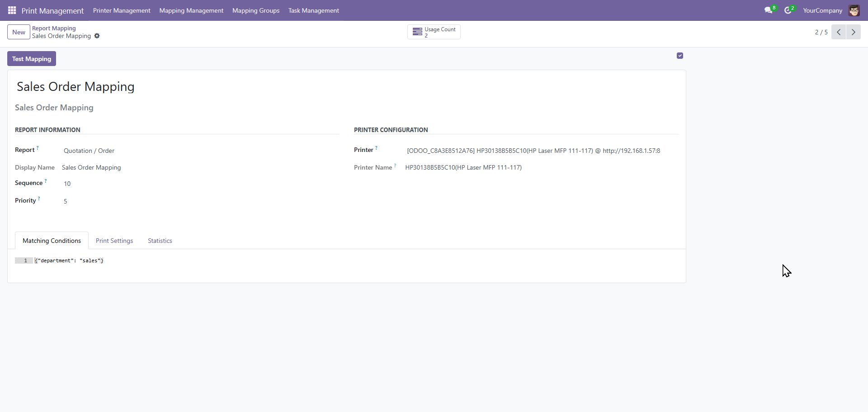Follow the Report Mapping breadcrumb link

coord(54,28)
